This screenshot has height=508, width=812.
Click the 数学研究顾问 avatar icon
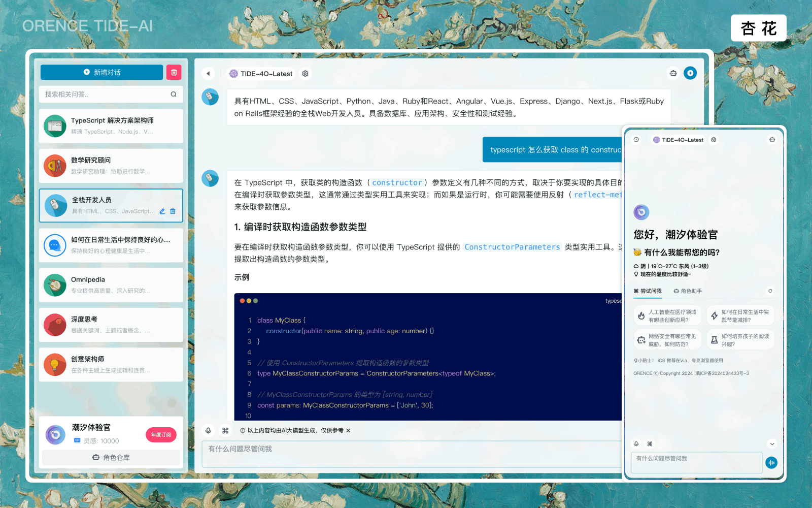coord(55,166)
